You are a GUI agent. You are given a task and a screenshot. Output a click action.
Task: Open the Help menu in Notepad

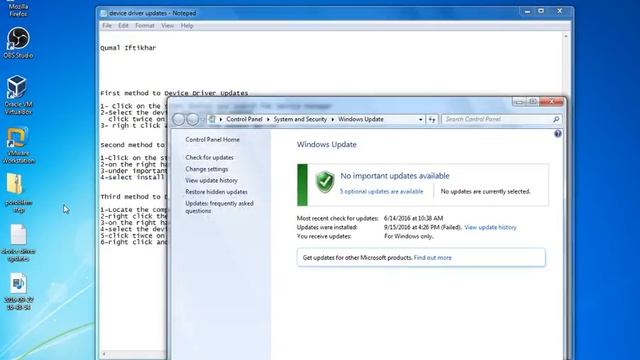(187, 26)
